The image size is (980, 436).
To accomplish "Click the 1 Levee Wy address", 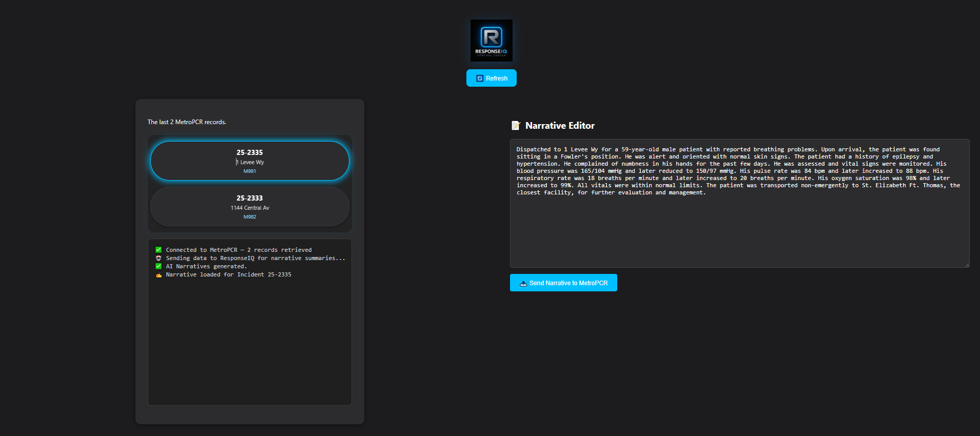I will point(250,162).
